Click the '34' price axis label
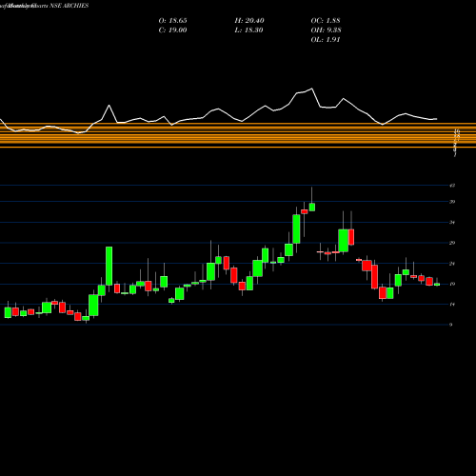 (x=452, y=223)
